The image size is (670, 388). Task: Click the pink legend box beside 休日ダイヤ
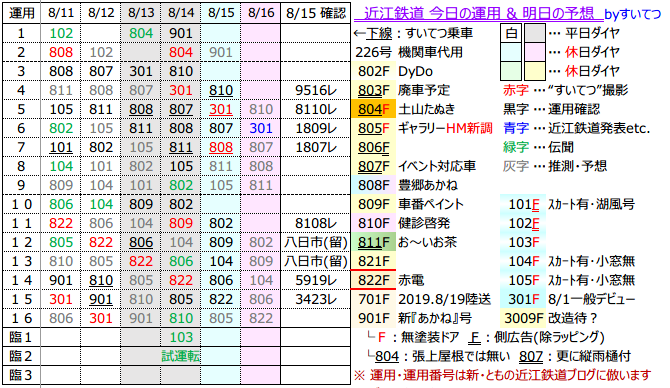[x=535, y=52]
